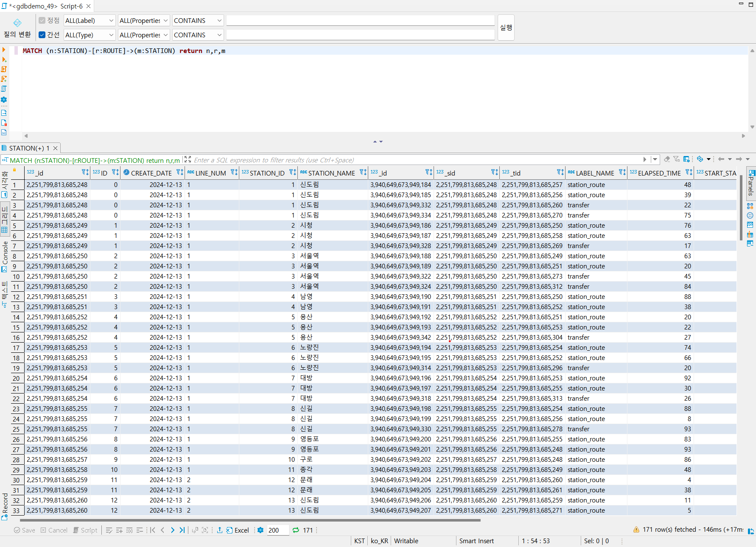
Task: Click the Save button in the results toolbar
Action: pos(25,530)
